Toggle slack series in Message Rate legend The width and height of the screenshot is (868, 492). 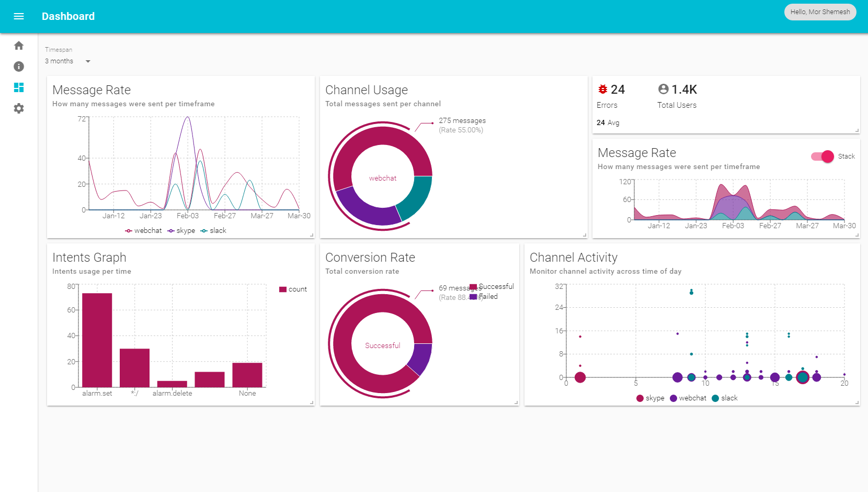pyautogui.click(x=213, y=231)
